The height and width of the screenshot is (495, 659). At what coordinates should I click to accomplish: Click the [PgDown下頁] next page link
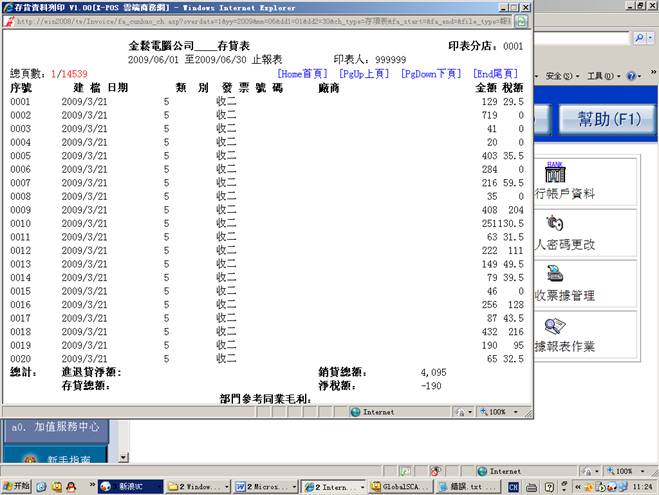click(x=431, y=74)
